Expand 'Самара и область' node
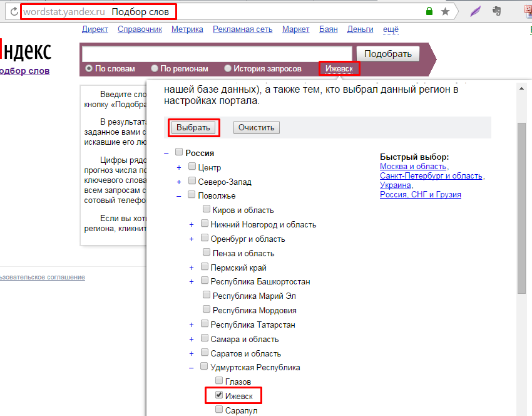The height and width of the screenshot is (416, 532). pyautogui.click(x=192, y=340)
